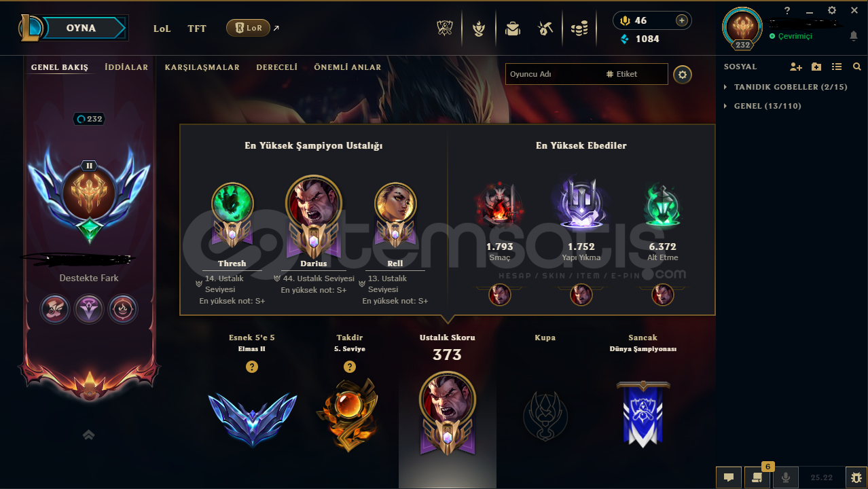This screenshot has width=868, height=489.
Task: Open the friend list search magnifier
Action: tap(857, 67)
